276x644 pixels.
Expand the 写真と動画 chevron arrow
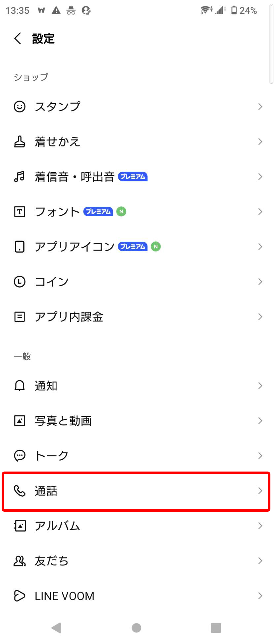pyautogui.click(x=260, y=421)
